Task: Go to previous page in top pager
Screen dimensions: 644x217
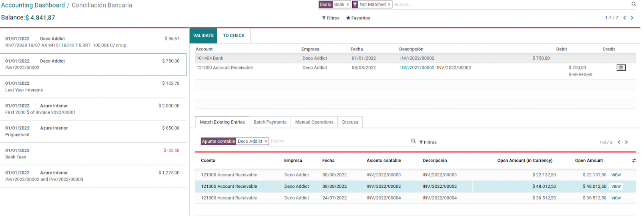Action: 624,18
